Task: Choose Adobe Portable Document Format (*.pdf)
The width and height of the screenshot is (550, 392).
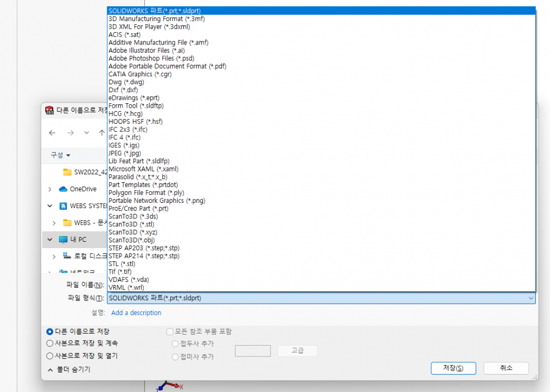Action: [321, 66]
